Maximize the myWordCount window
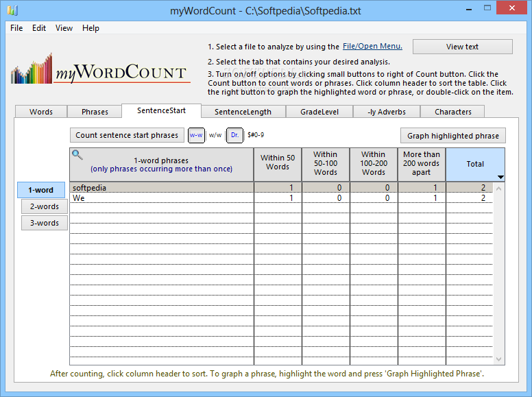This screenshot has width=532, height=397. pyautogui.click(x=487, y=8)
